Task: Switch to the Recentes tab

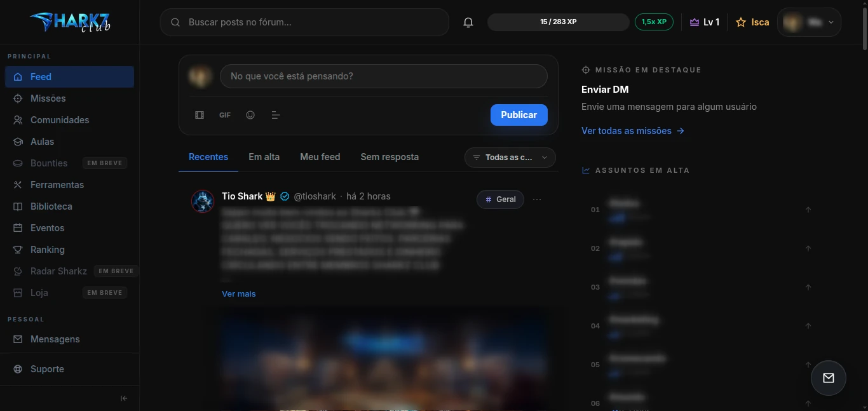Action: 208,157
